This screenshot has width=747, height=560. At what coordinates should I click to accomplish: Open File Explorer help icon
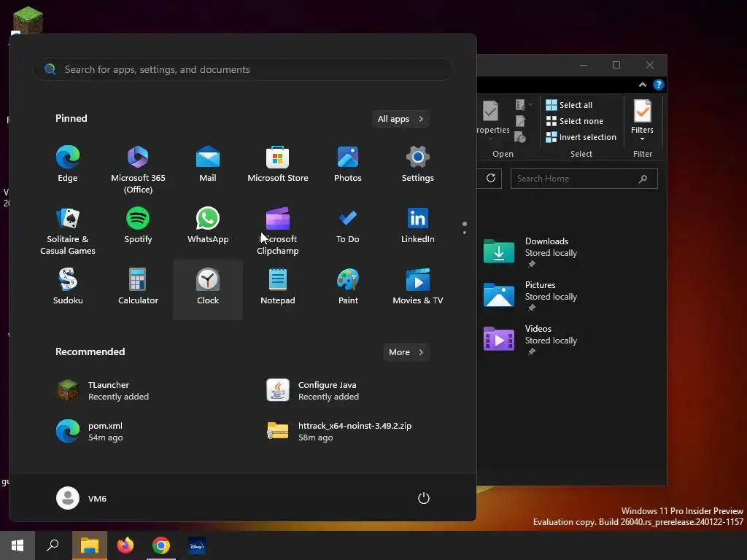pyautogui.click(x=659, y=85)
